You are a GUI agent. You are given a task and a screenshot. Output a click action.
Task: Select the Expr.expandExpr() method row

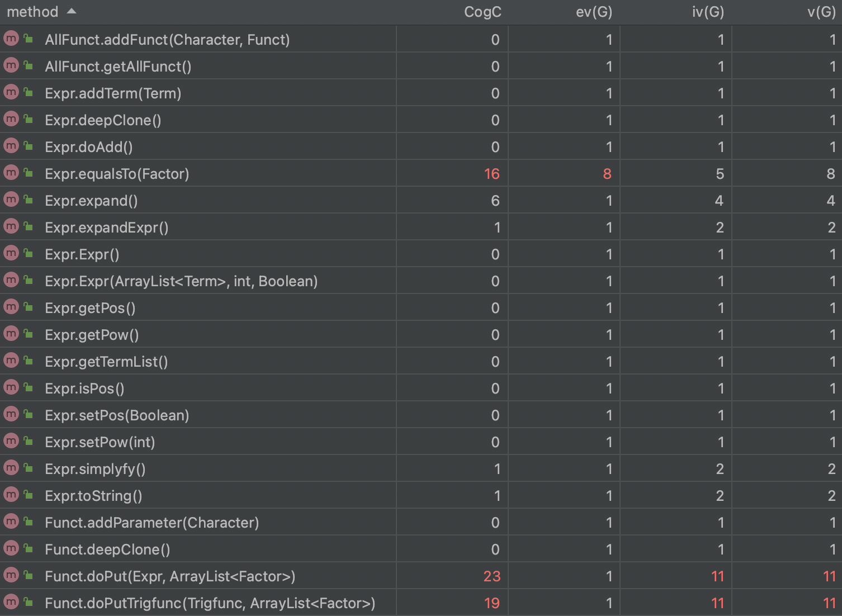coord(421,227)
